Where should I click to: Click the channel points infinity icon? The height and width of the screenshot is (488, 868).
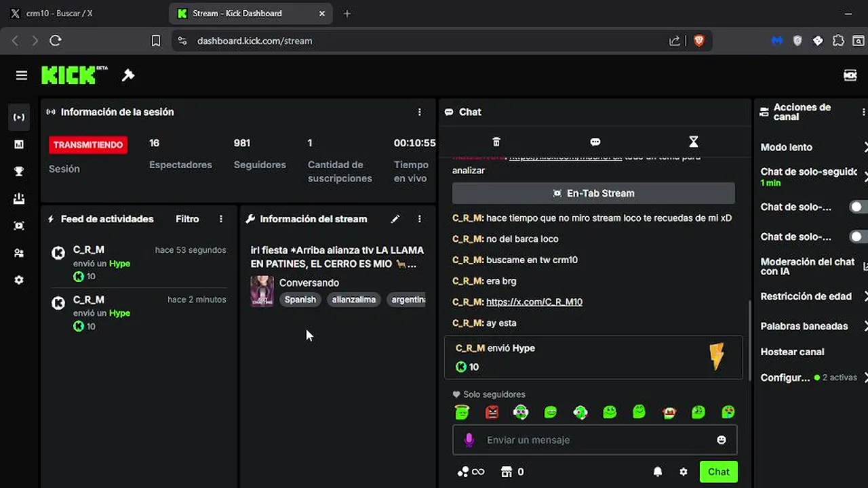[x=471, y=472]
